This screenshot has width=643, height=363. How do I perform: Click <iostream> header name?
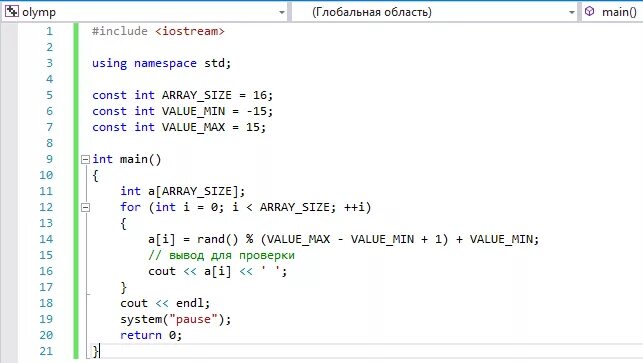point(190,31)
